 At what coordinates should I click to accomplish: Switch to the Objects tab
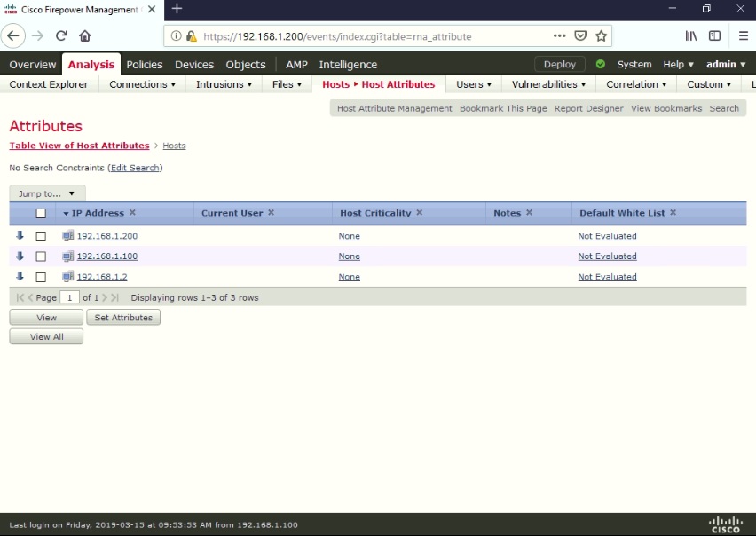246,65
